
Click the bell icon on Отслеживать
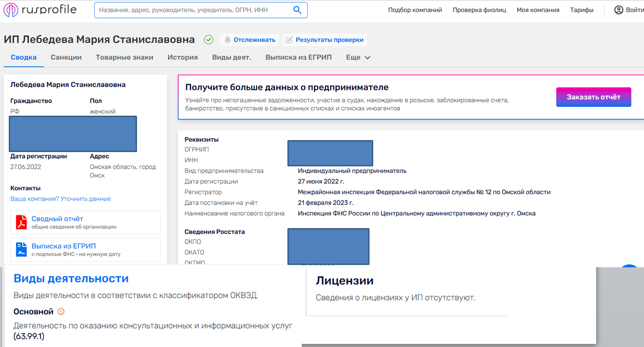tap(227, 40)
